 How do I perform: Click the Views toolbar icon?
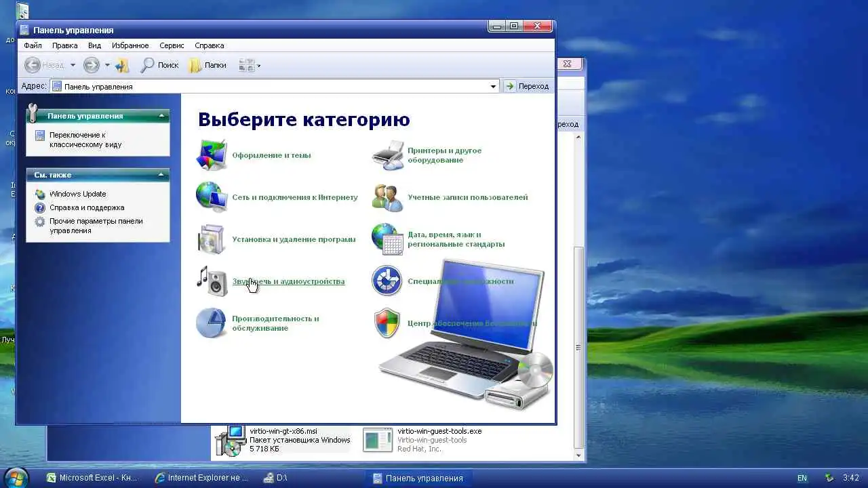click(x=246, y=65)
